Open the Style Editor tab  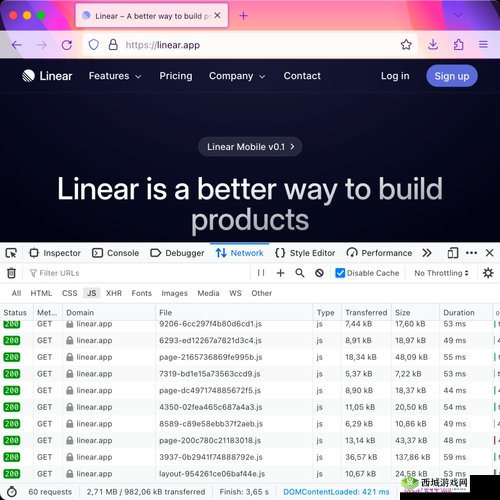tap(305, 253)
